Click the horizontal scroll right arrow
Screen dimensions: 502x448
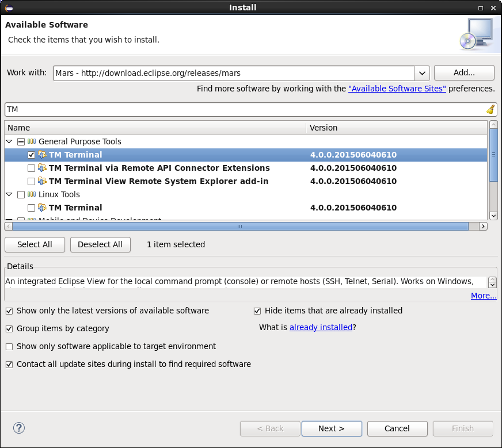(x=483, y=227)
